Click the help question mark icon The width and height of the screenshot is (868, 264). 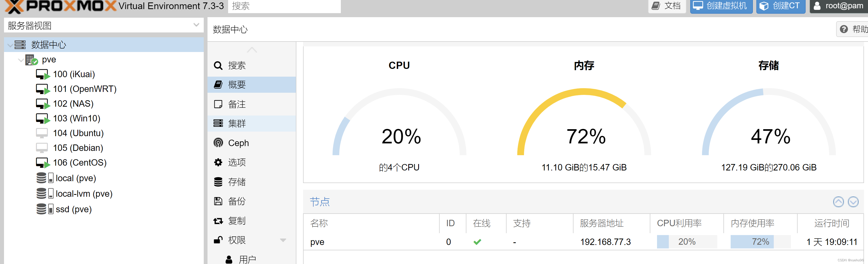843,29
